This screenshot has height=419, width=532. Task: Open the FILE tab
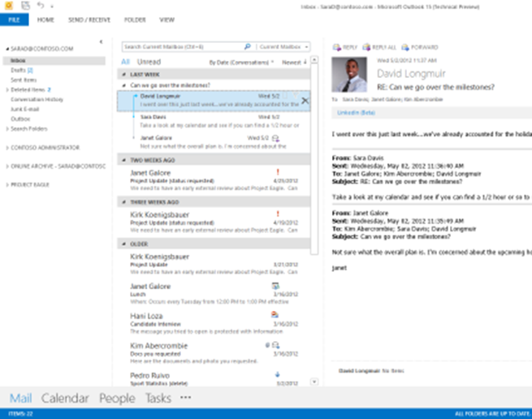(x=14, y=19)
